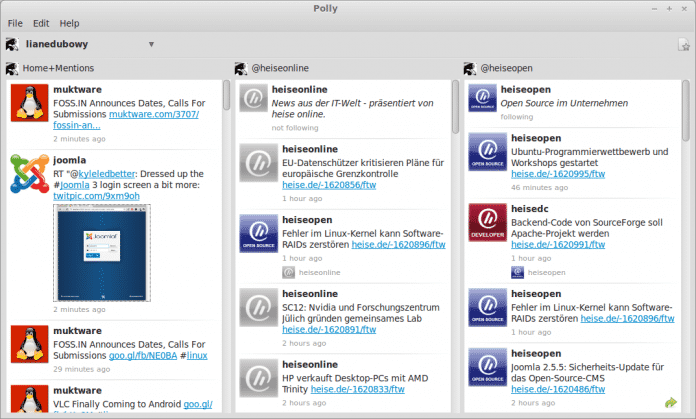
Task: Click heiseopen Open Source avatar in middle column
Action: tap(258, 233)
